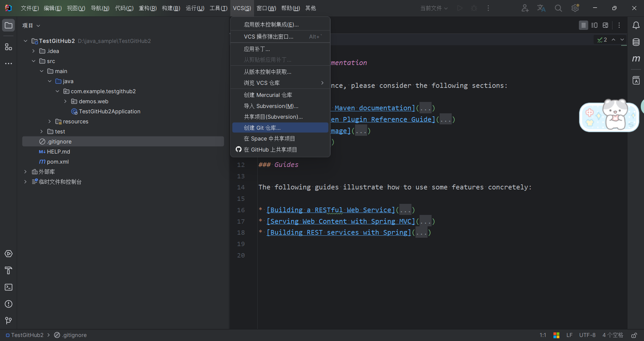This screenshot has height=341, width=644.
Task: Open the File menu
Action: coord(30,8)
